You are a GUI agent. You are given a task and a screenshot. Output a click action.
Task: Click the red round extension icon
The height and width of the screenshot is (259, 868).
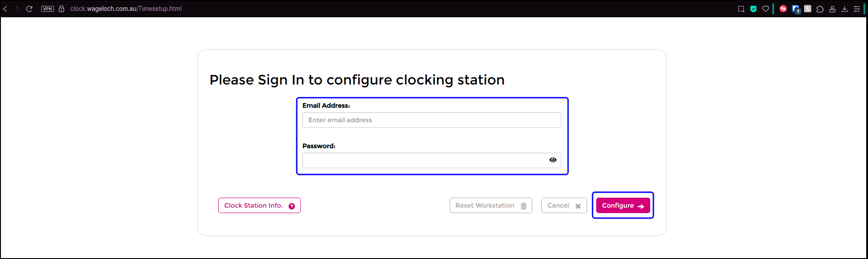point(783,9)
